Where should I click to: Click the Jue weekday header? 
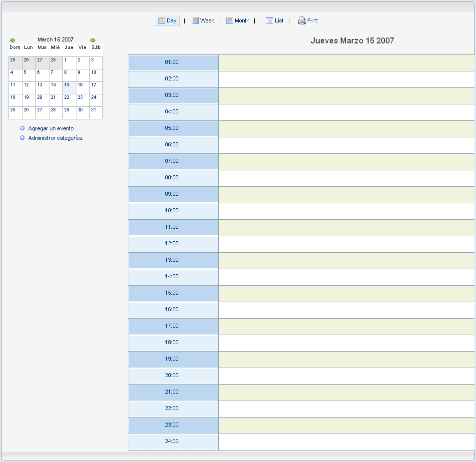(x=69, y=47)
